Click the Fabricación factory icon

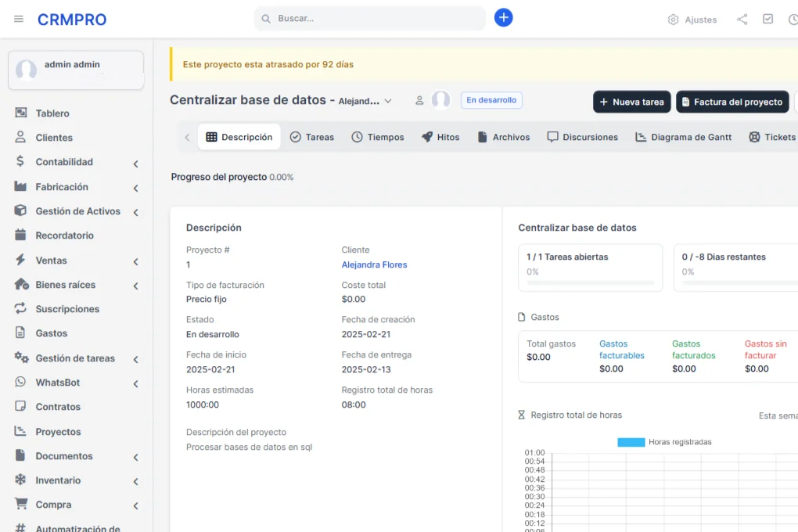20,186
